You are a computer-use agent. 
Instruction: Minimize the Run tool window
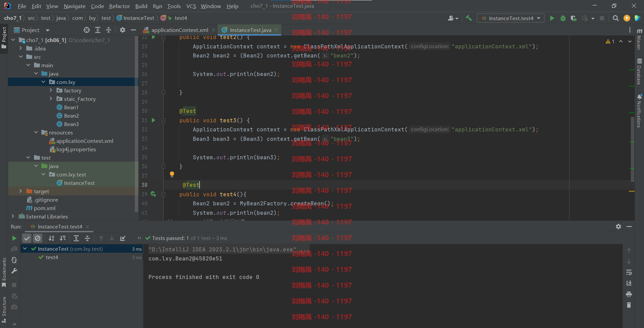[x=629, y=227]
